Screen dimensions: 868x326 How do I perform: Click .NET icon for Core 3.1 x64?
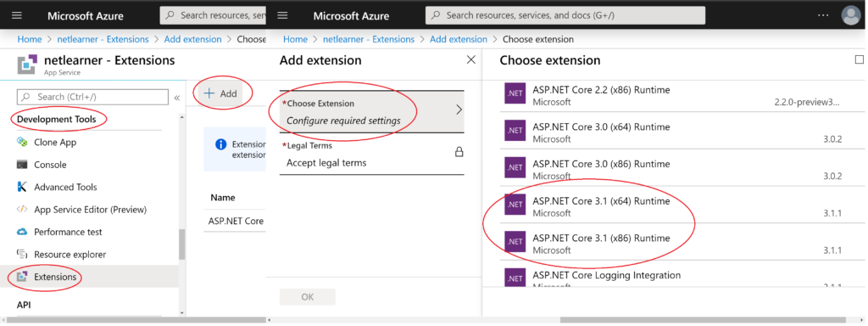(515, 204)
